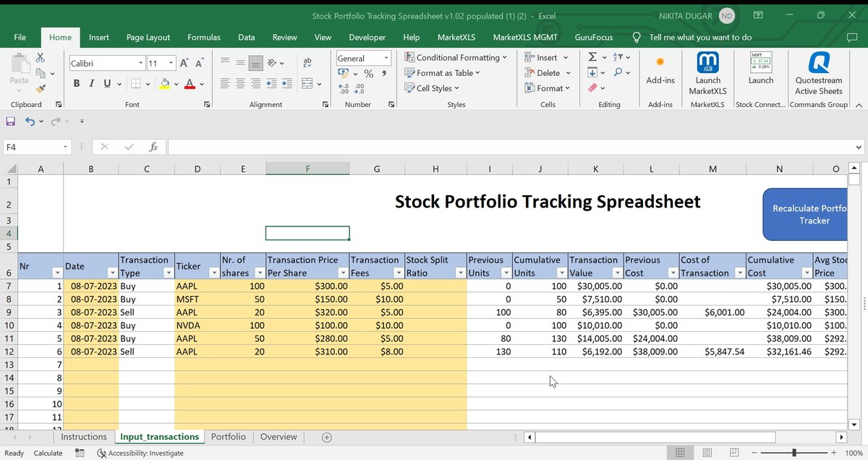Open Conditional Formatting menu
868x460 pixels.
click(456, 57)
